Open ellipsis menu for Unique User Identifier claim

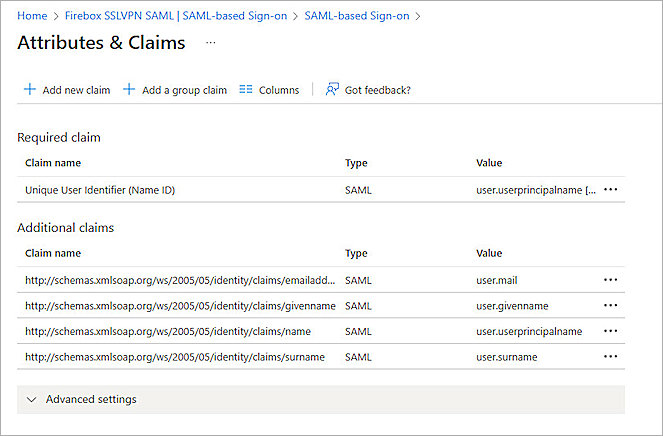[x=611, y=189]
